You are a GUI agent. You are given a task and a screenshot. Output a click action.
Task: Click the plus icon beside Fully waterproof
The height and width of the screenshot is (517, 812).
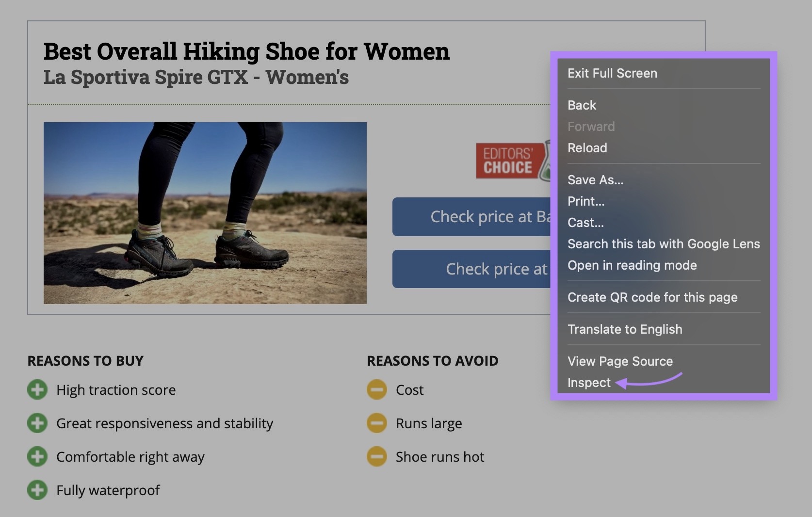[38, 490]
